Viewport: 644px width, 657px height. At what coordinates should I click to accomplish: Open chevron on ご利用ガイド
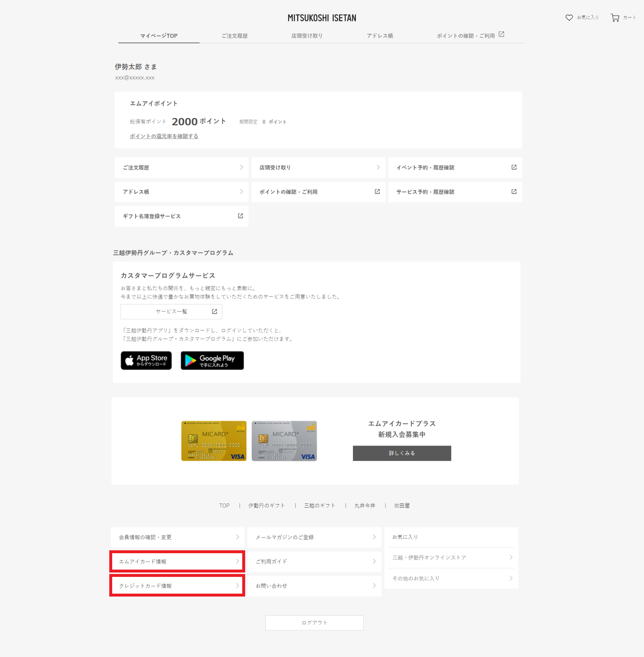[374, 561]
